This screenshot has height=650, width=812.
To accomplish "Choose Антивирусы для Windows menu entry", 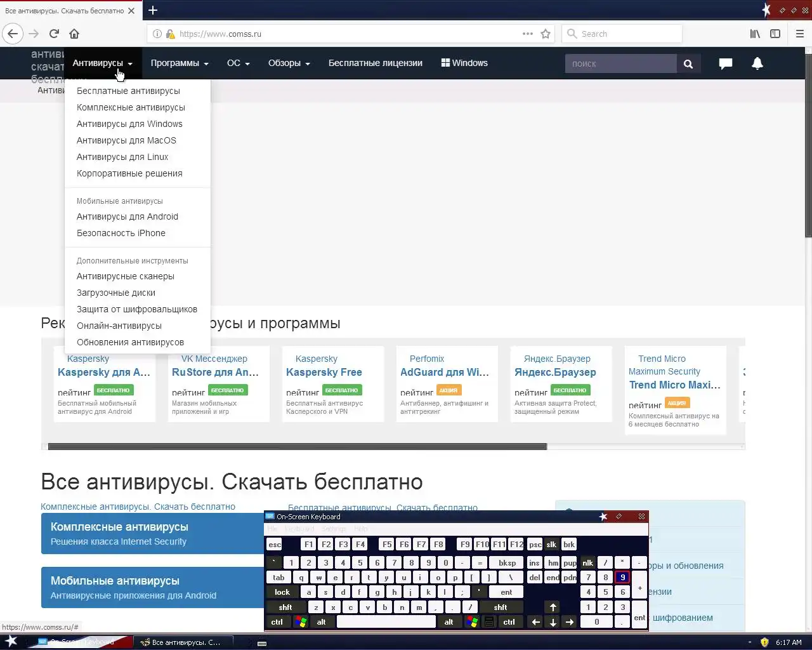I will click(129, 124).
